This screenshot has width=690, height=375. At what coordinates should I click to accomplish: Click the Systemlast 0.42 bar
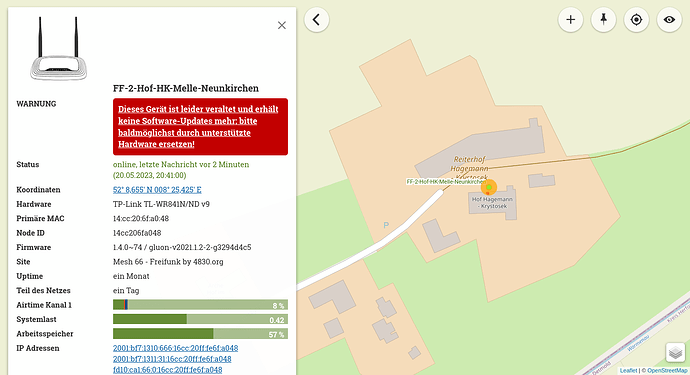point(200,319)
